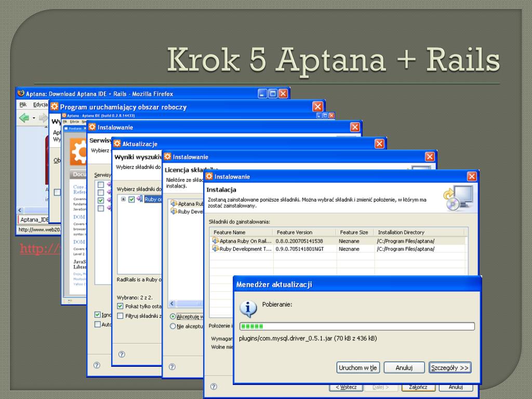The width and height of the screenshot is (532, 399).
Task: Toggle checkbox next to Ruby node in Aktualizacje
Action: point(131,199)
